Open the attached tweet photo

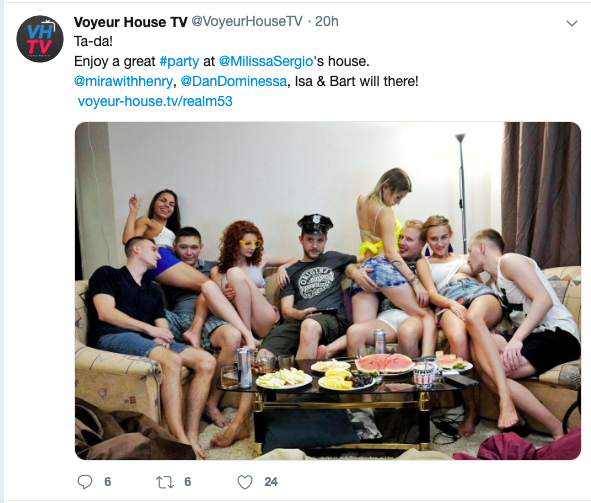(x=328, y=290)
